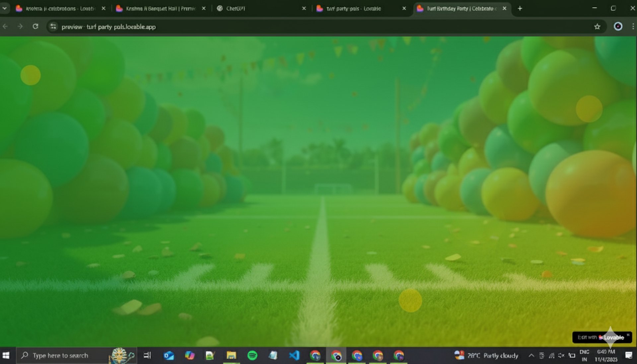Open Outlook from the taskbar
Viewport: 637px width, 364px height.
click(169, 355)
